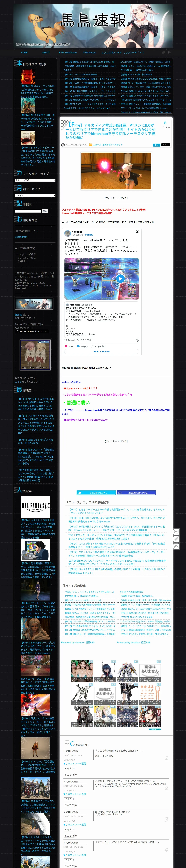The width and height of the screenshot is (186, 868).
Task: Reply to comment 1 via ▼このコメントへ返信
Action: click(75, 764)
